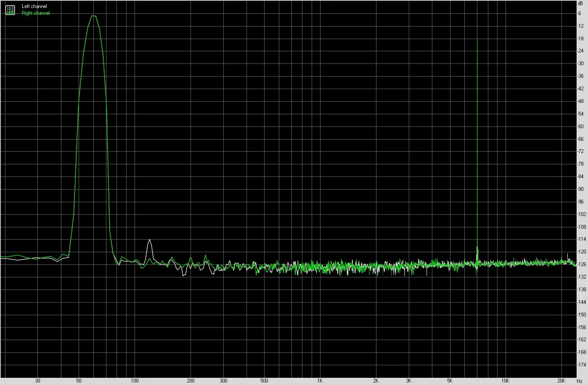Click the "200" Hz frequency label
The height and width of the screenshot is (385, 588).
pos(191,381)
